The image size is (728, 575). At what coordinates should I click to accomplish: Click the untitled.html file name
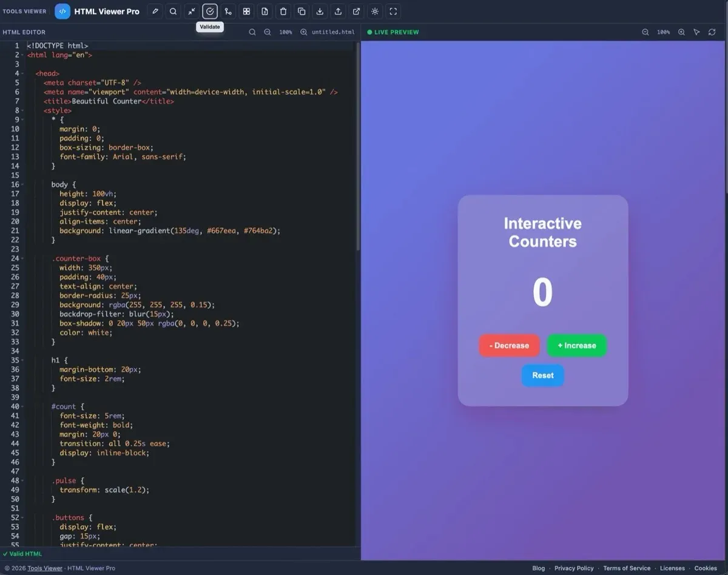click(333, 32)
